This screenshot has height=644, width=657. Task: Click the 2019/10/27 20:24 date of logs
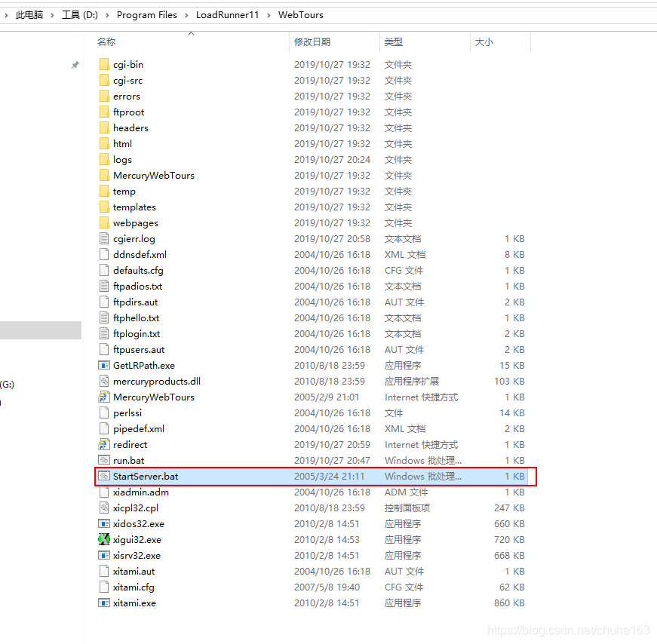332,160
